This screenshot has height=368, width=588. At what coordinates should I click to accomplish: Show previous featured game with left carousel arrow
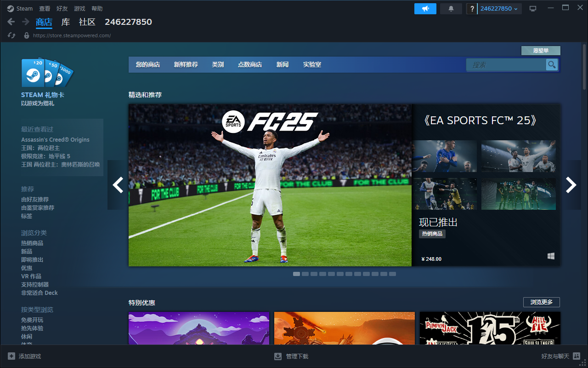coord(118,185)
